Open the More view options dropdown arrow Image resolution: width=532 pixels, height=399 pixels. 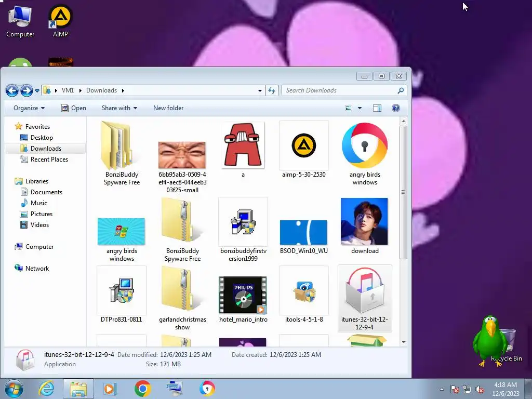pyautogui.click(x=360, y=108)
